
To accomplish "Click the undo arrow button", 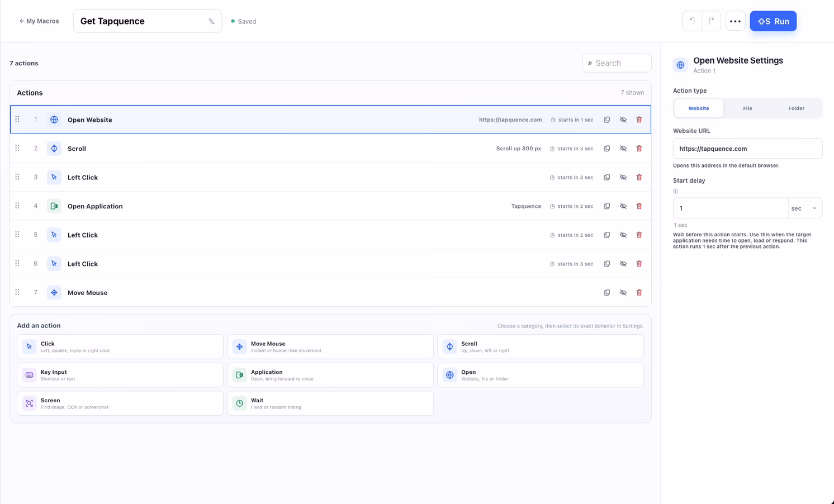I will click(x=692, y=21).
